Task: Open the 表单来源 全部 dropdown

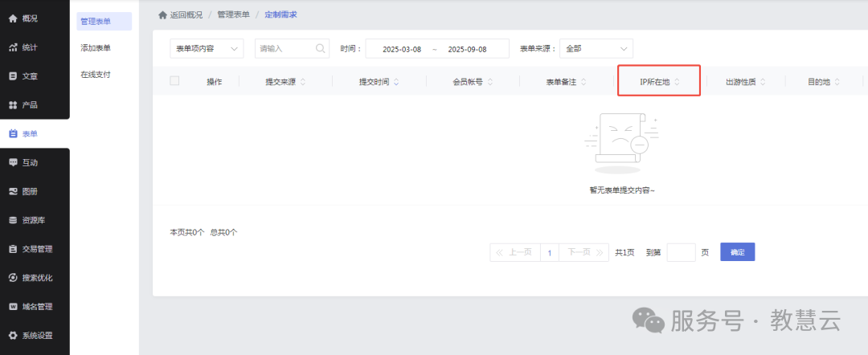Action: (596, 49)
